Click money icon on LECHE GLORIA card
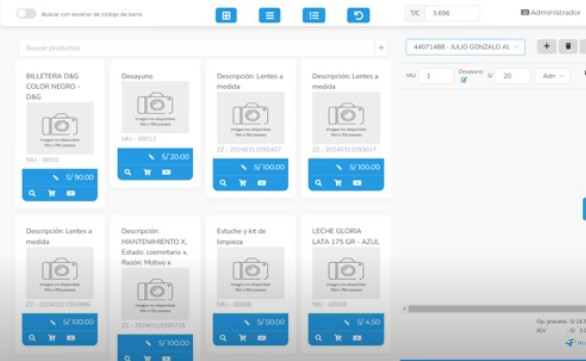Screen dimensions: 586x361 (357, 338)
